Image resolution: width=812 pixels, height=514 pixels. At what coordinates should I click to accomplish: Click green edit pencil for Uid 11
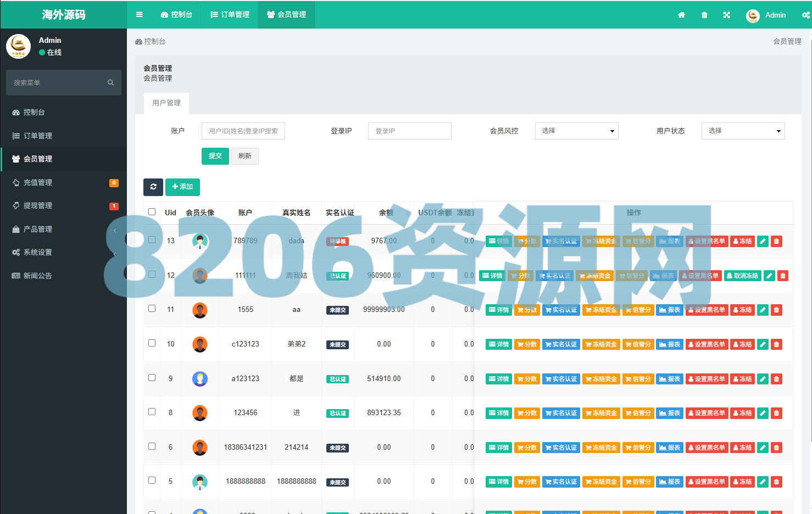(x=763, y=310)
